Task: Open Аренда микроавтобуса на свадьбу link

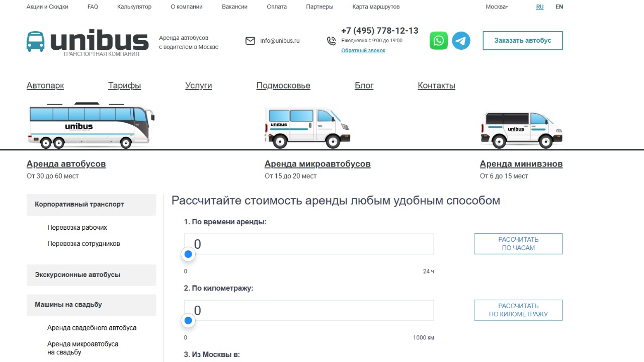Action: pos(83,348)
